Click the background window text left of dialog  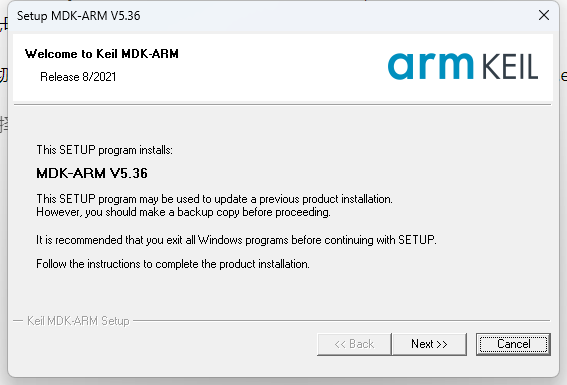[3, 75]
